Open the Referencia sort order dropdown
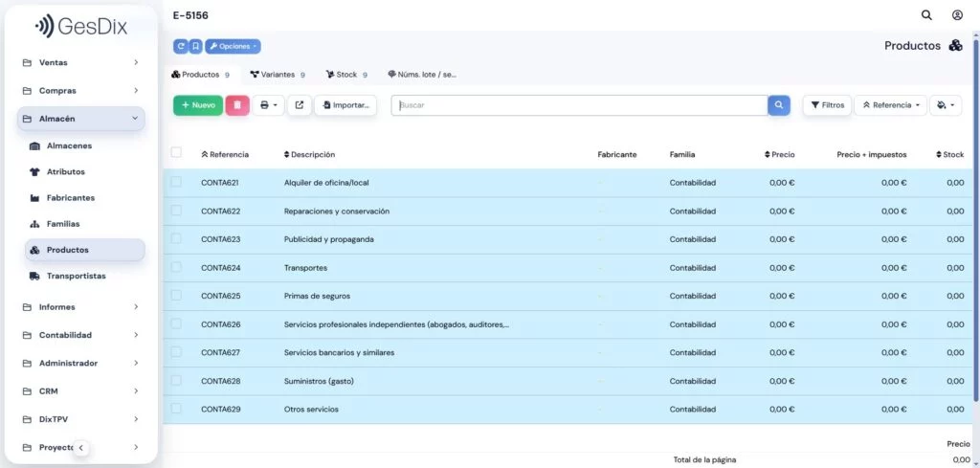This screenshot has height=468, width=980. (891, 105)
